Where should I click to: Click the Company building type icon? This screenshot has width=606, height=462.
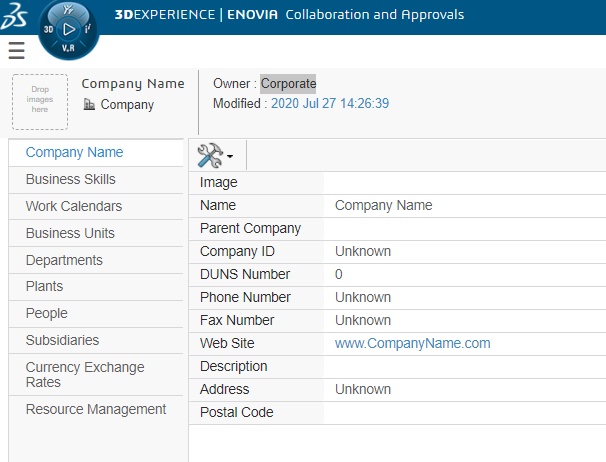tap(89, 104)
